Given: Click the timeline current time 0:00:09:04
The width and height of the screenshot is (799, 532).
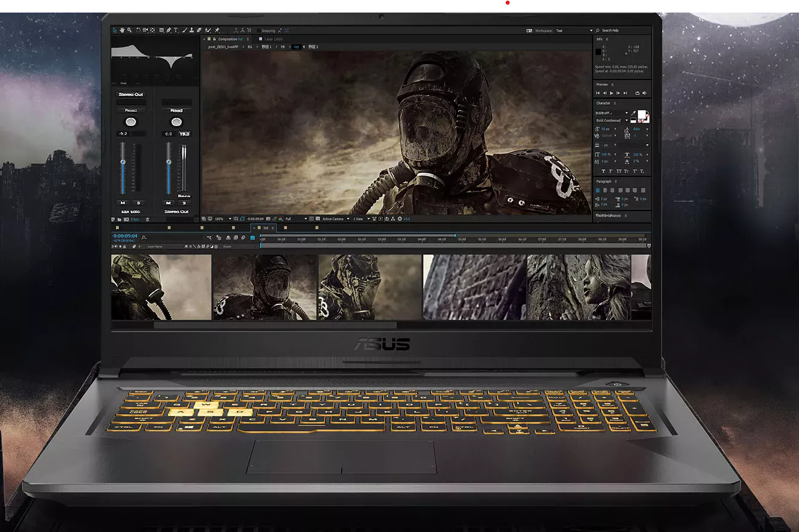Looking at the screenshot, I should point(125,236).
